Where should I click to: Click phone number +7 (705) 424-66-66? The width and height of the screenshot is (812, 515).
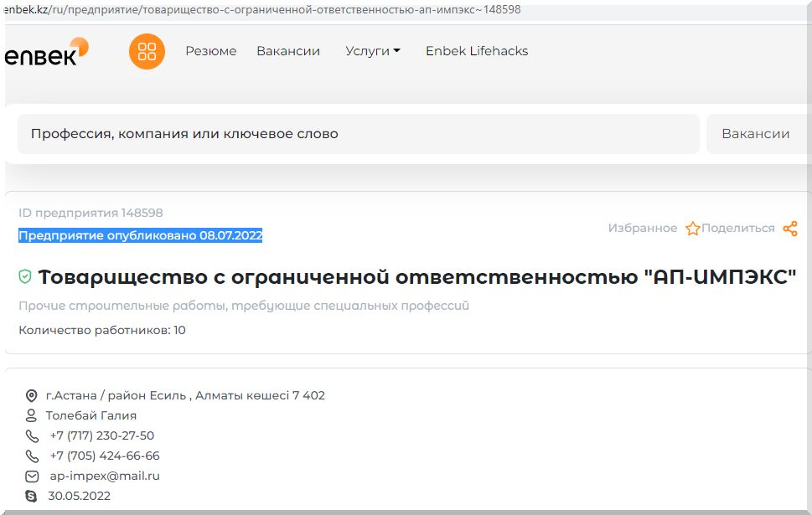click(105, 456)
